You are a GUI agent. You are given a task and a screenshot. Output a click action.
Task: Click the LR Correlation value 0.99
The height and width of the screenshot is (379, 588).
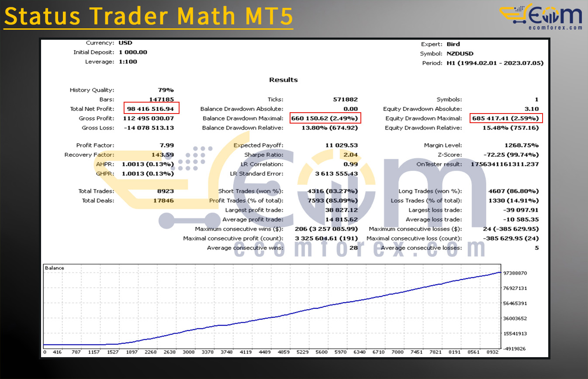(x=351, y=164)
